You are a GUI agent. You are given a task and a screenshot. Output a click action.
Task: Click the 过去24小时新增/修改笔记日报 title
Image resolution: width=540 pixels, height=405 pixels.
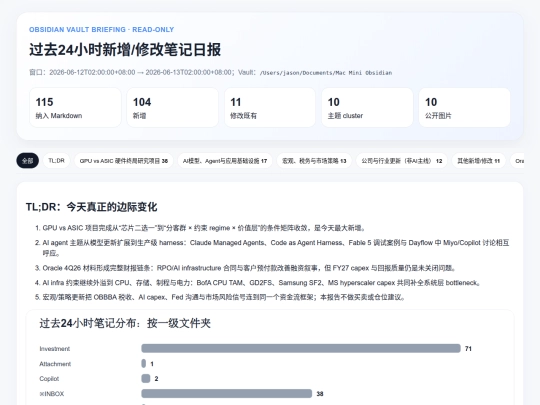(x=125, y=50)
